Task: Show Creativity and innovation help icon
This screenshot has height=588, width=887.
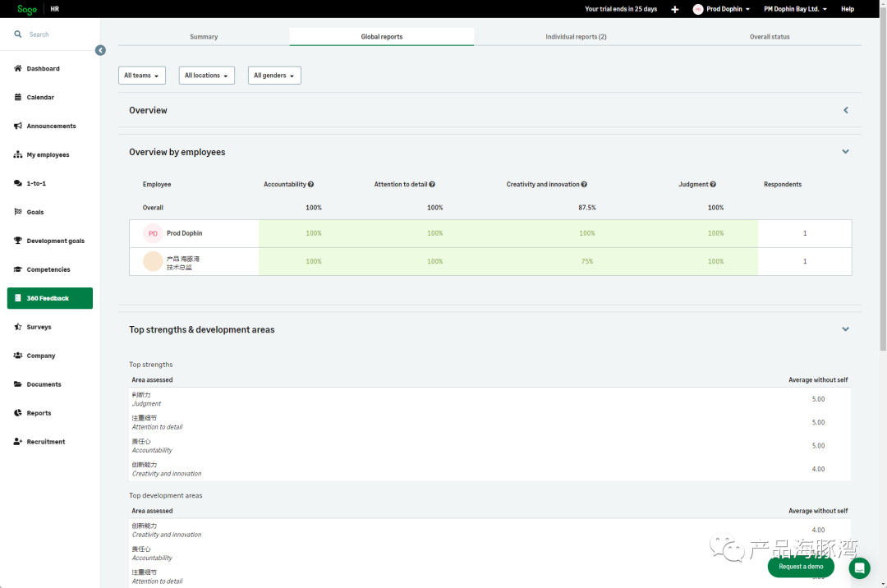Action: point(584,184)
